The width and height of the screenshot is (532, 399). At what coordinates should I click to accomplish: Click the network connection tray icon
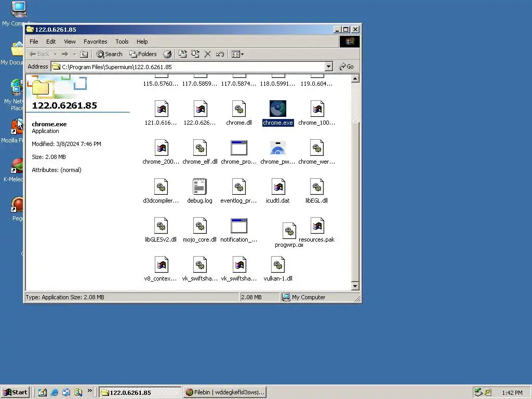click(x=478, y=392)
